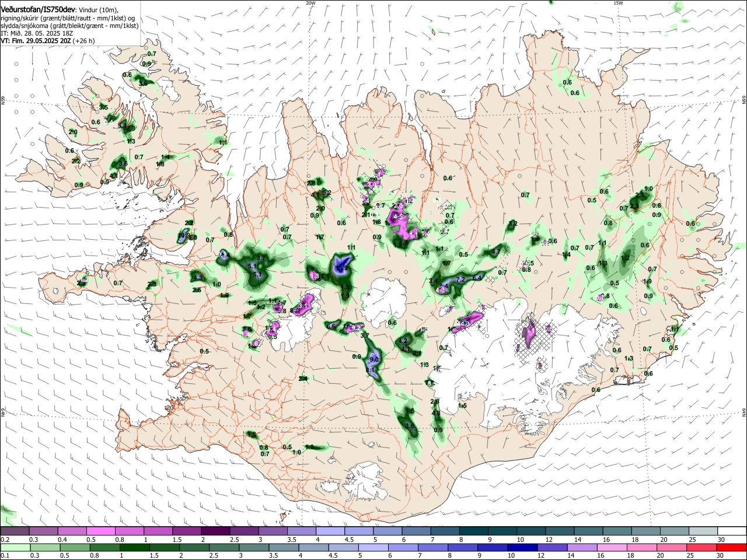This screenshot has height=560, width=747.
Task: Pick the palest green swatch starting lower scale
Action: point(15,547)
